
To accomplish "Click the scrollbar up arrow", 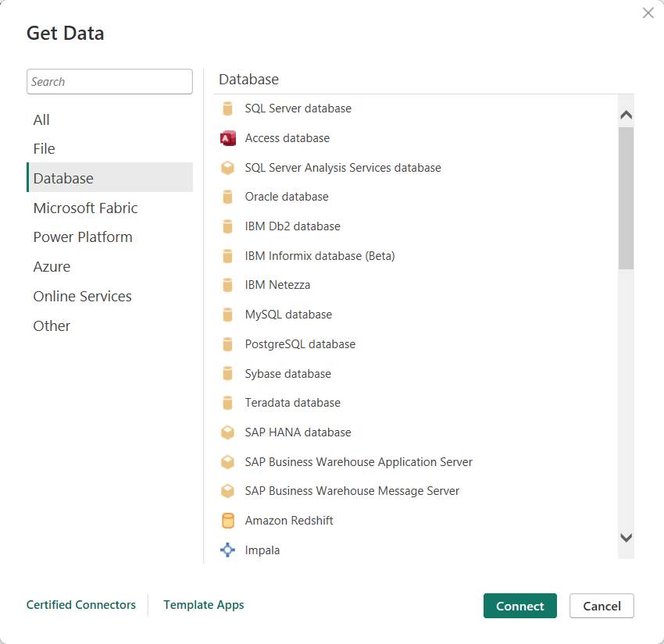I will coord(626,115).
